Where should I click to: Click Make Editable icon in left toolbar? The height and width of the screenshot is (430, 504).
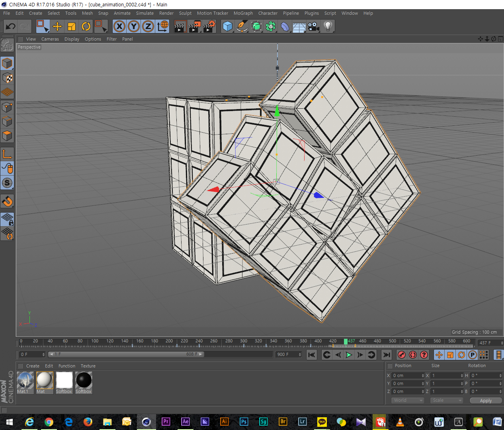point(7,45)
